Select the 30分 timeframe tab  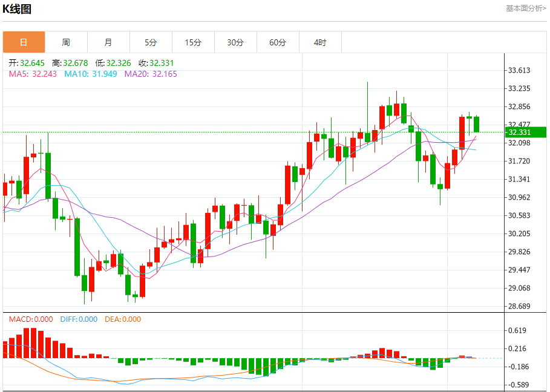coord(235,42)
